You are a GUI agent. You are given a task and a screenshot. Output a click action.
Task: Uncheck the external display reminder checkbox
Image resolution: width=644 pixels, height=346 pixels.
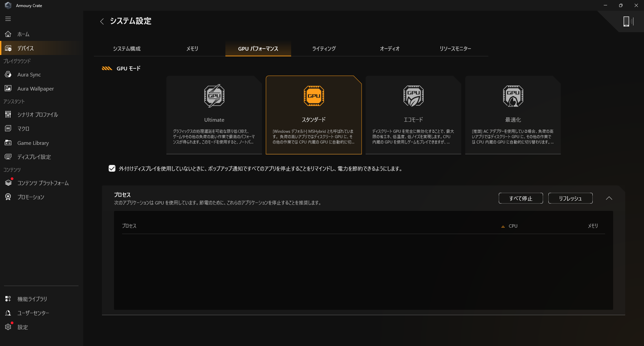tap(112, 169)
